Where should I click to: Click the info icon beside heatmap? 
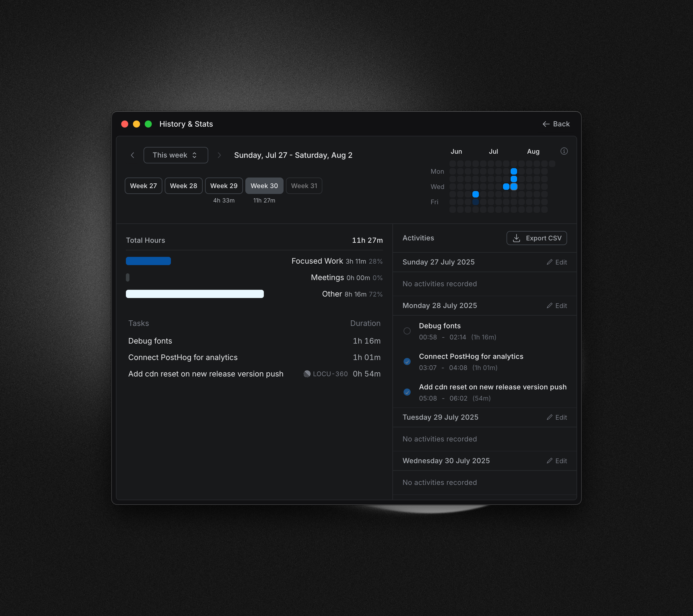(564, 151)
